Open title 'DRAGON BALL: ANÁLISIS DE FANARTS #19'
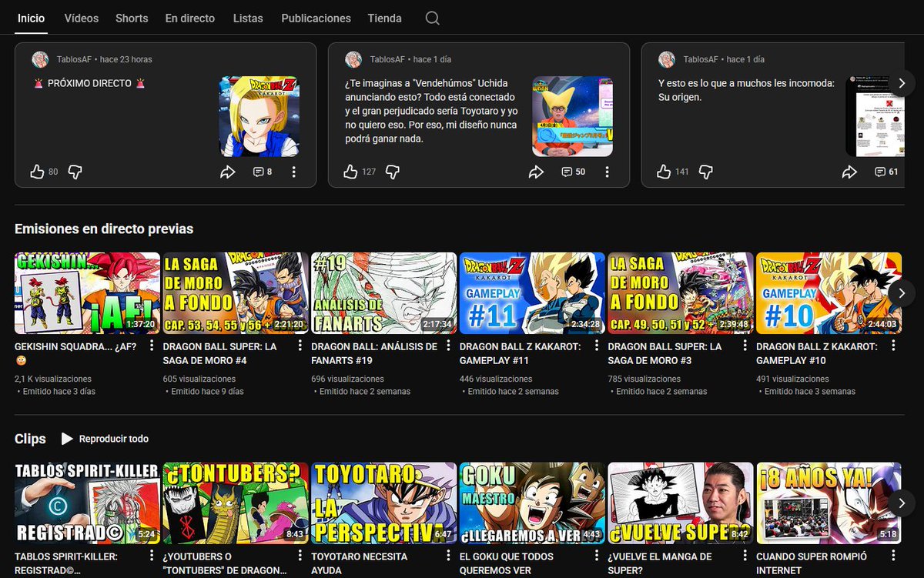This screenshot has width=924, height=578. 375,353
